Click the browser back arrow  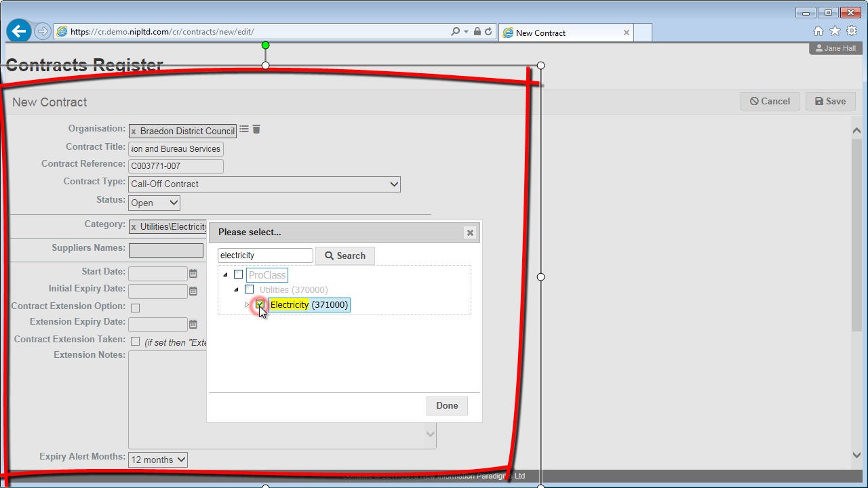[19, 31]
